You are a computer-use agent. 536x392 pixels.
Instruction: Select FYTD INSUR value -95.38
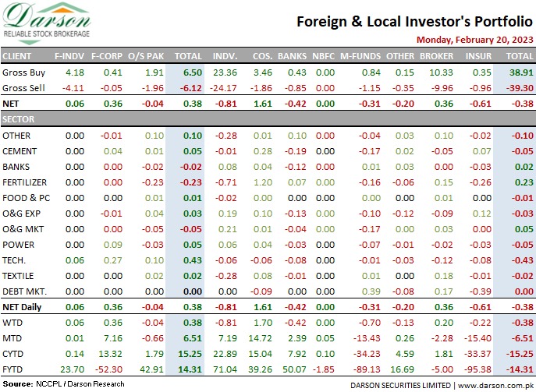pos(477,369)
